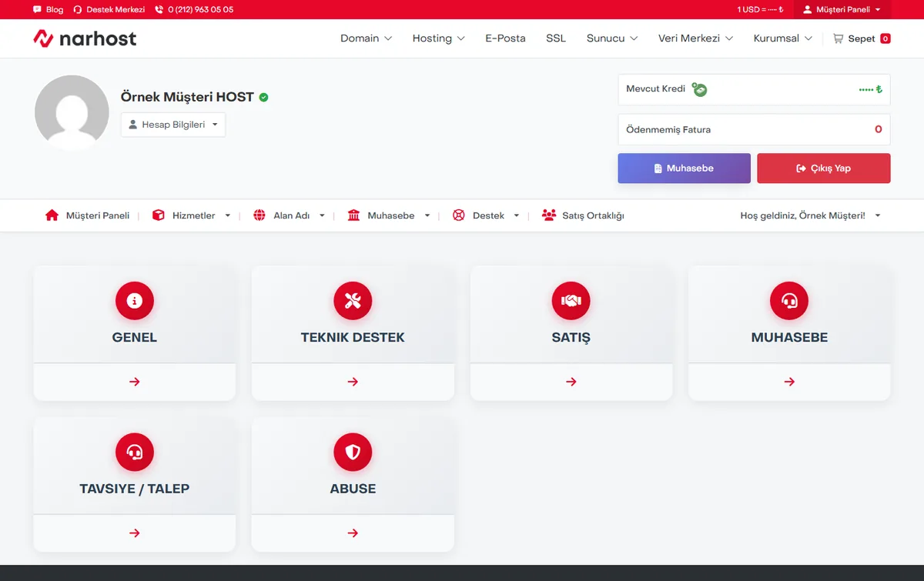Image resolution: width=924 pixels, height=581 pixels.
Task: Select the ABUSE card title
Action: coord(353,489)
